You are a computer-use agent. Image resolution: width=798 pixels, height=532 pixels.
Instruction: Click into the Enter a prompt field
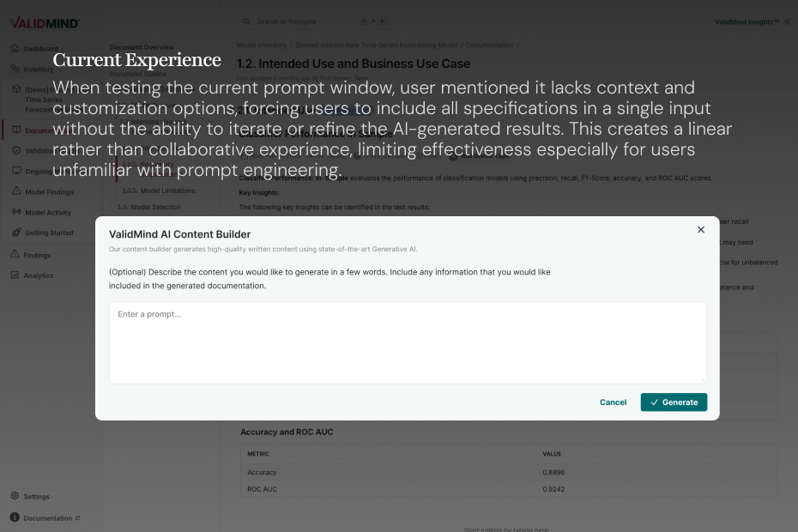click(x=408, y=342)
